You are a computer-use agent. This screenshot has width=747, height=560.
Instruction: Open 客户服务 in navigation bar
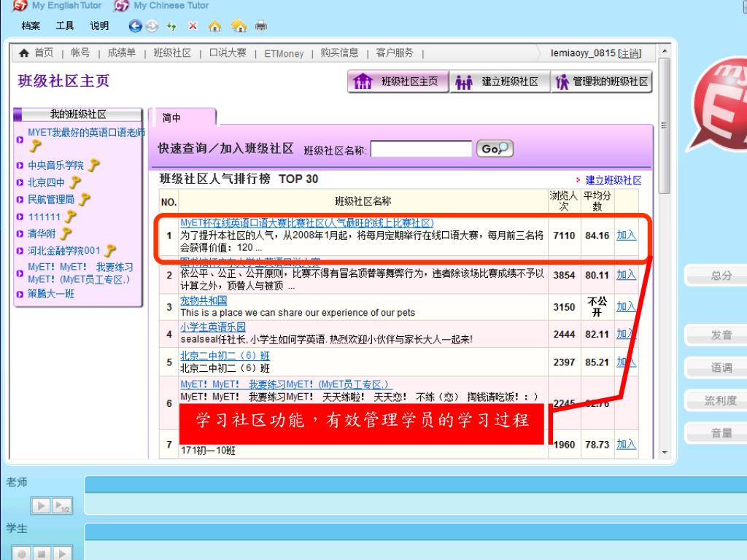395,52
